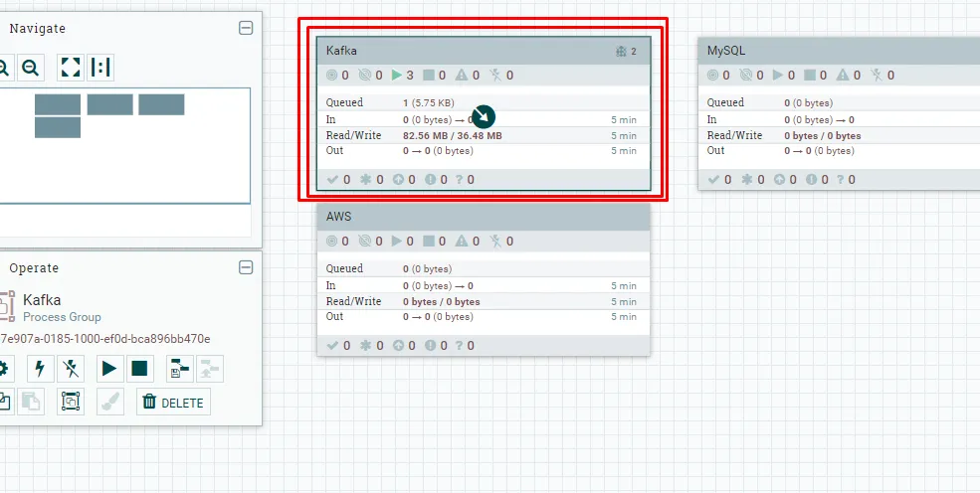
Task: Click the process group ID ending bca896bb470e
Action: pos(105,339)
